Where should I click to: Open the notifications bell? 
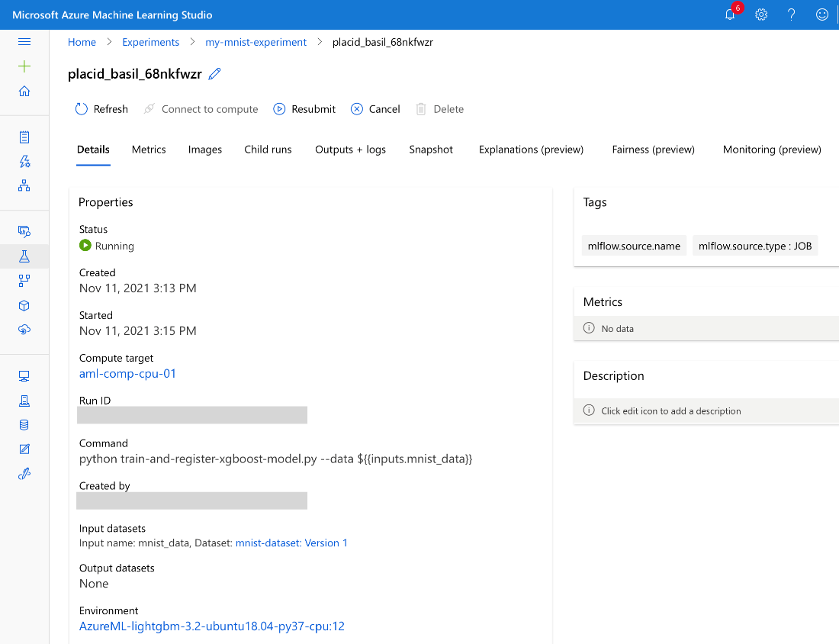pos(730,14)
